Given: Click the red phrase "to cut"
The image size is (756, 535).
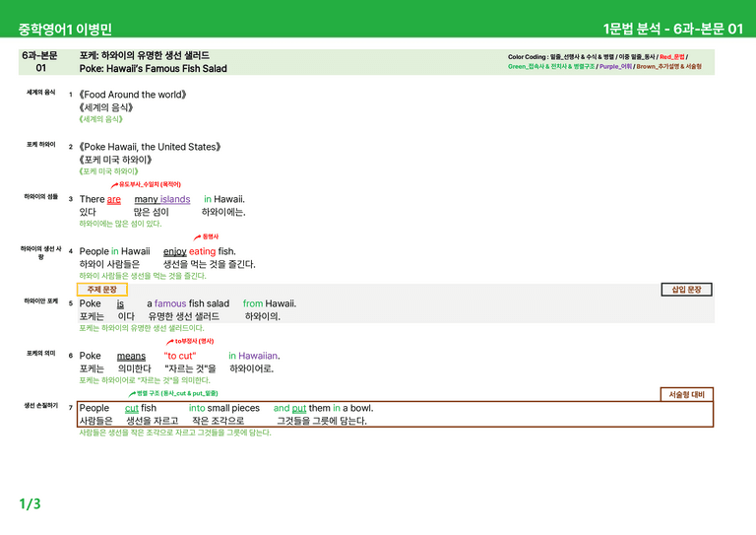Looking at the screenshot, I should coord(180,356).
